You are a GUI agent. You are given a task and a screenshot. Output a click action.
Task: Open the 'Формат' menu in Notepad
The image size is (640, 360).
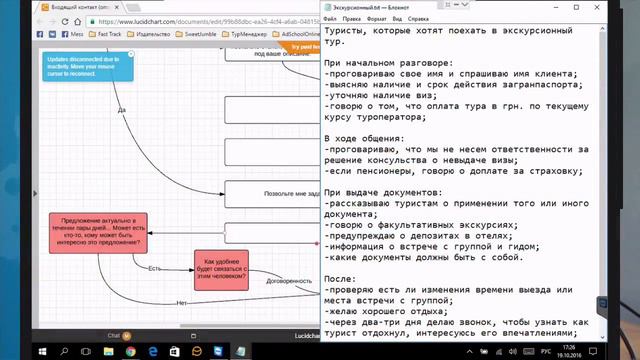click(376, 19)
